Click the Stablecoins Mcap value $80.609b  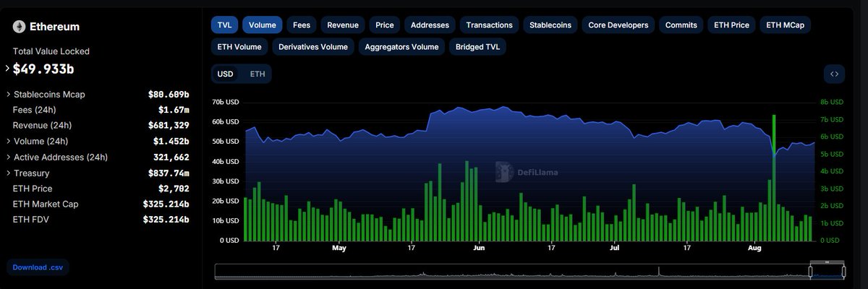pos(169,94)
